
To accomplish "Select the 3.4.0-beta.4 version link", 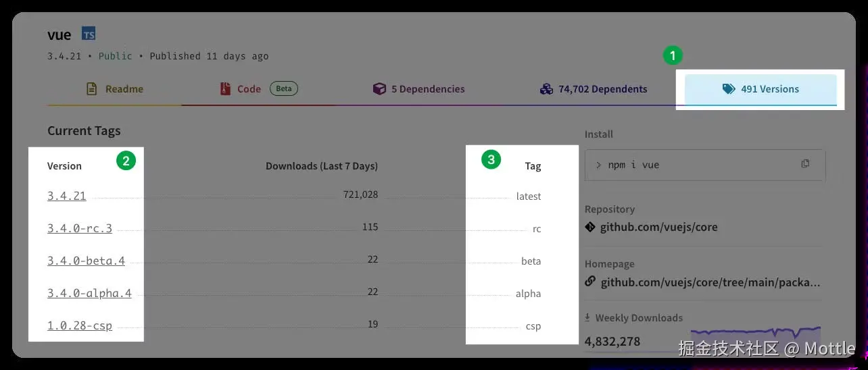I will [86, 261].
